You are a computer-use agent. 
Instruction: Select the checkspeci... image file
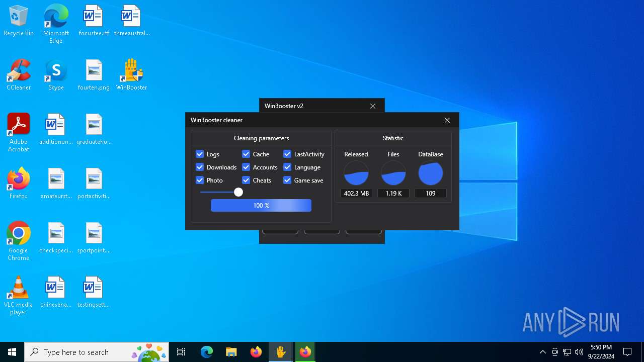[56, 238]
